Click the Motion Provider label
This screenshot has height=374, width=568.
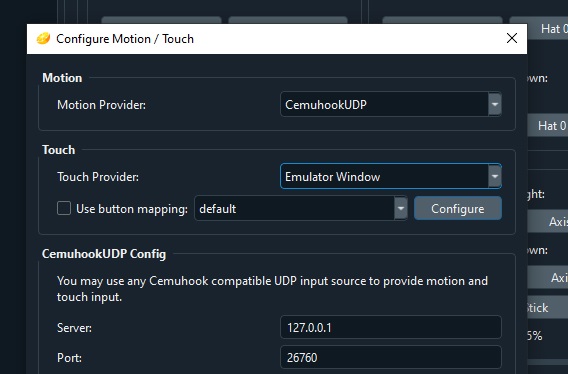coord(101,105)
